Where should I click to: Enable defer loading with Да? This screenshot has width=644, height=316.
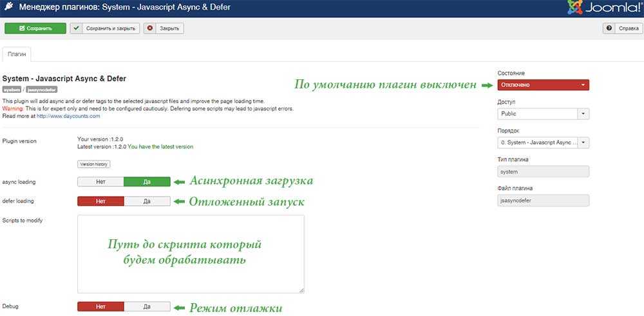[x=147, y=201]
